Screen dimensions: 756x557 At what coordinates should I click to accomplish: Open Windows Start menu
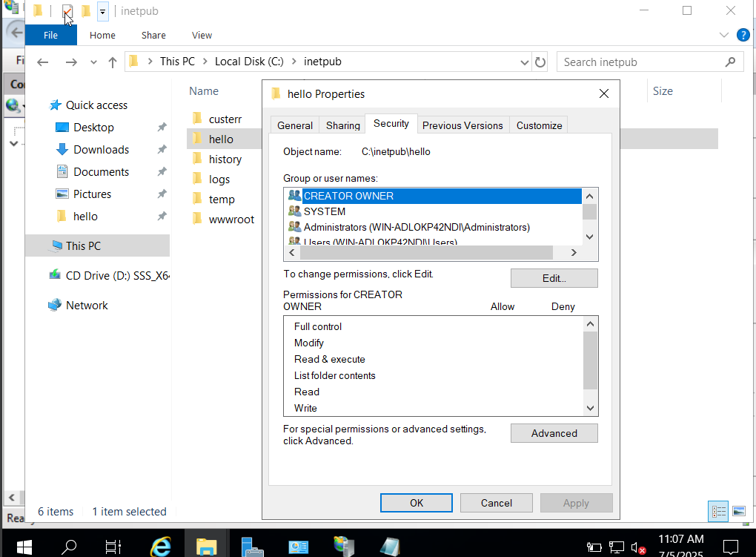[24, 547]
